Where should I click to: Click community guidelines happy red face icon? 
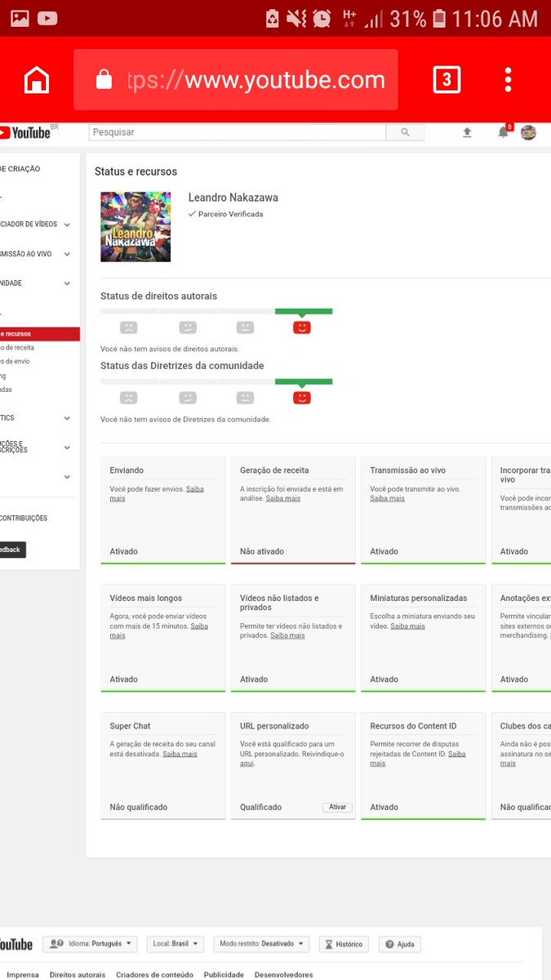(302, 398)
